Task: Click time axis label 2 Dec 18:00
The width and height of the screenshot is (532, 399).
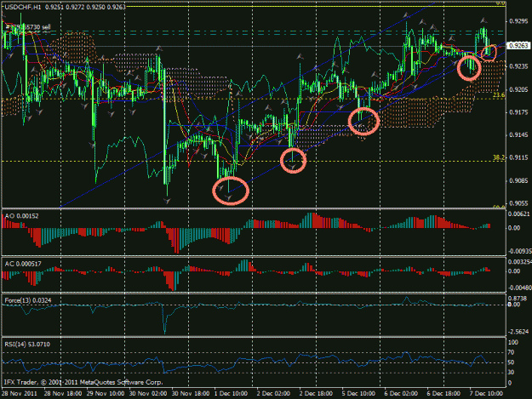Action: pos(316,394)
